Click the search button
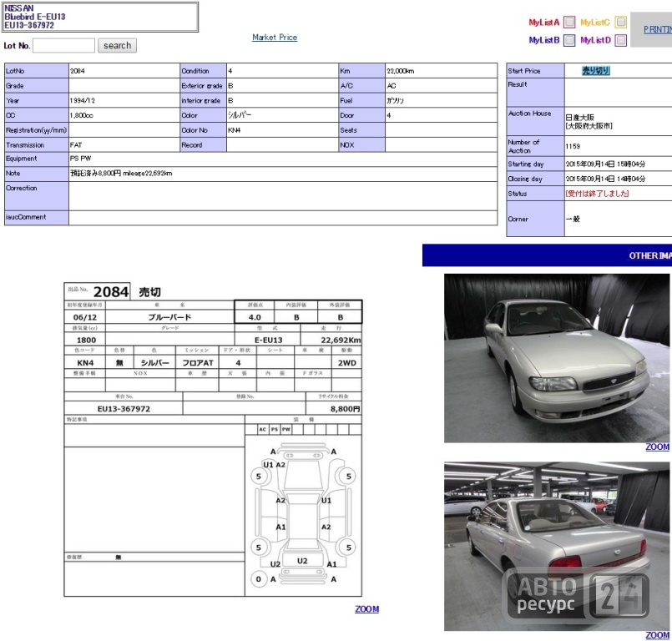The width and height of the screenshot is (672, 641). (x=117, y=45)
